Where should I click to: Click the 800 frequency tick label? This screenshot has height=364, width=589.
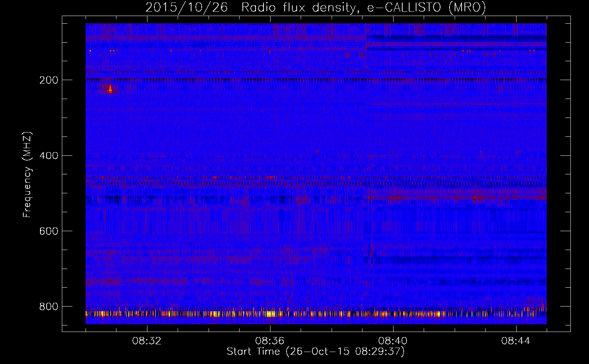click(48, 306)
